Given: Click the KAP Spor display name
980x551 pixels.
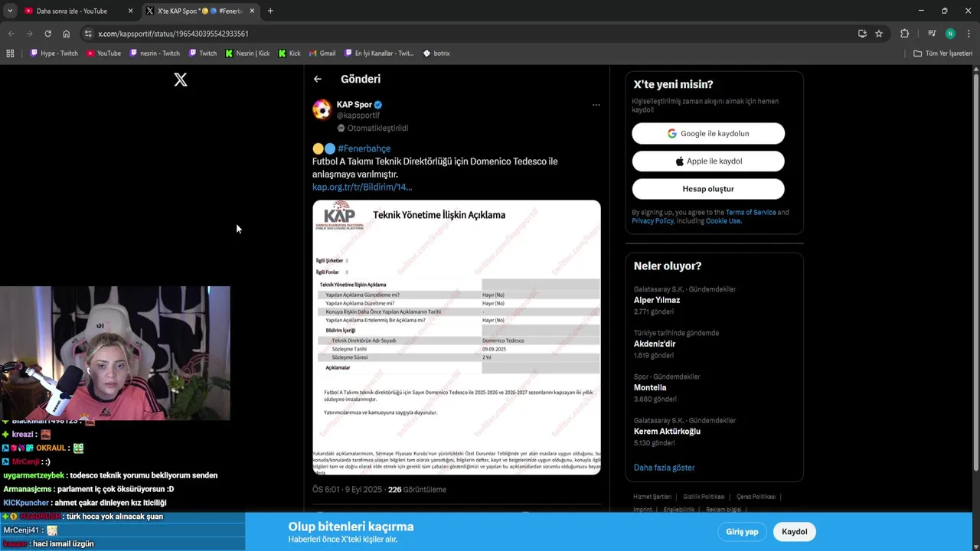Looking at the screenshot, I should point(354,105).
